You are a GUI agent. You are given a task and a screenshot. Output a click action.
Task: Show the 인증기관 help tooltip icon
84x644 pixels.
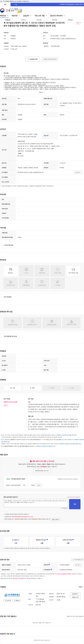tap(49, 565)
